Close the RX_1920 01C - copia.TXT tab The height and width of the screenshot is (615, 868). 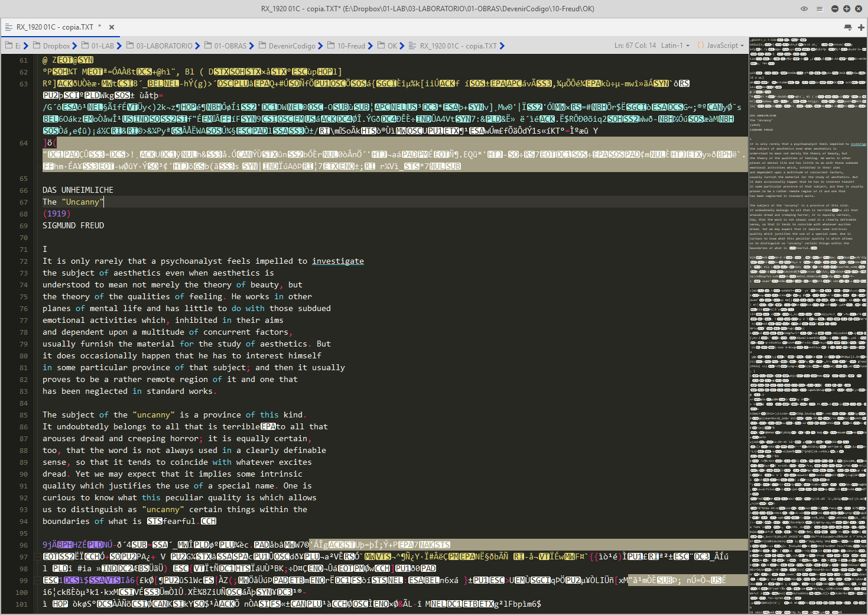tap(112, 27)
